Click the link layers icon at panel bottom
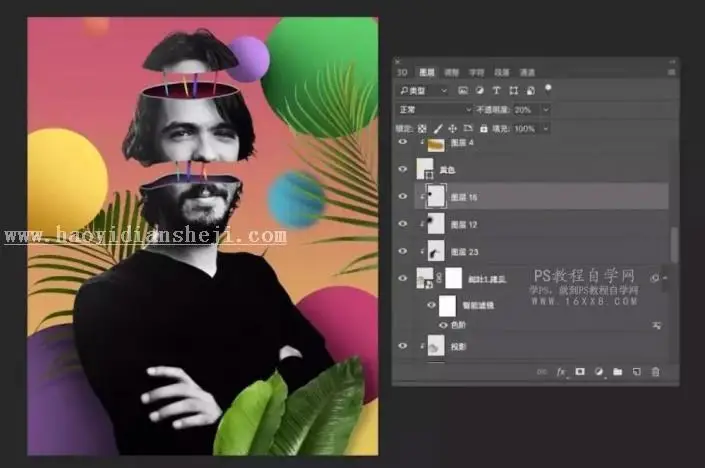The height and width of the screenshot is (468, 705). tap(542, 372)
